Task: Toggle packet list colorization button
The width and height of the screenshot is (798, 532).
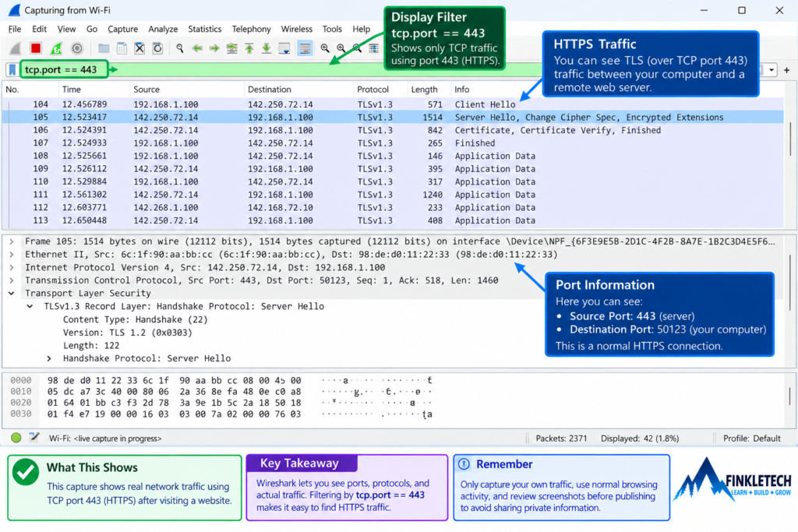Action: click(x=305, y=48)
